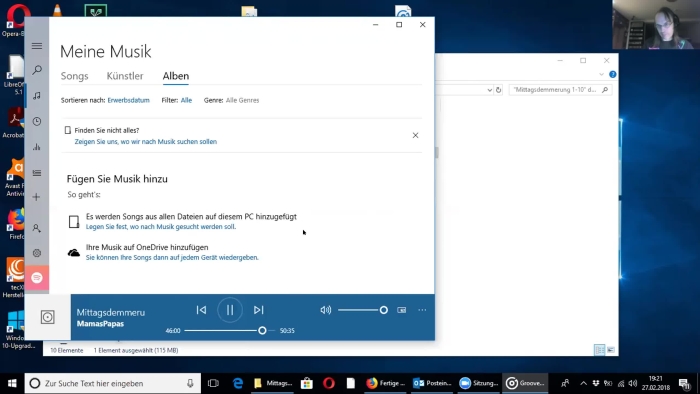Image resolution: width=700 pixels, height=394 pixels.
Task: Expand the Explorer ribbon chevron
Action: 601,75
